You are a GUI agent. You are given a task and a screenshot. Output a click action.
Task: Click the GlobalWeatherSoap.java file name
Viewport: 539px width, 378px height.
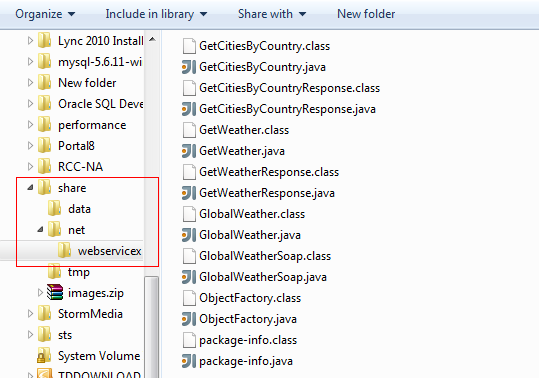[263, 277]
